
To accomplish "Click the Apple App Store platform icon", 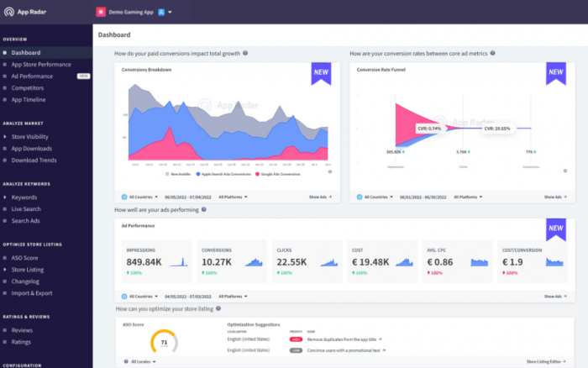I will [161, 12].
